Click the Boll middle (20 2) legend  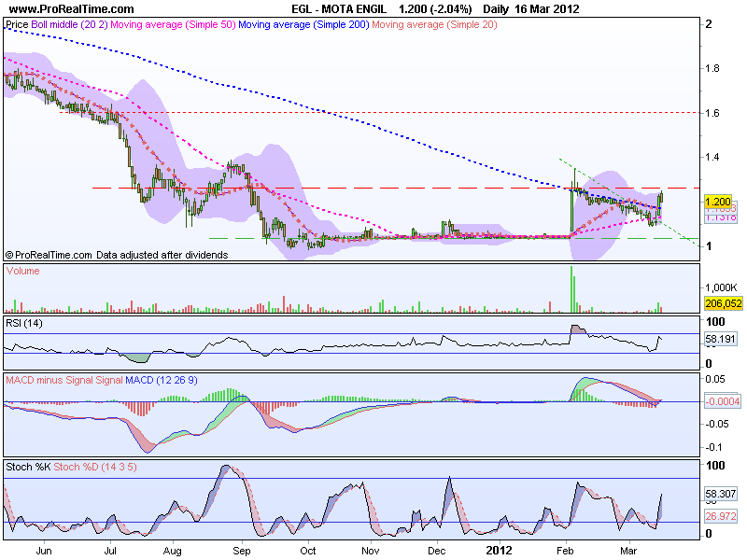[69, 24]
